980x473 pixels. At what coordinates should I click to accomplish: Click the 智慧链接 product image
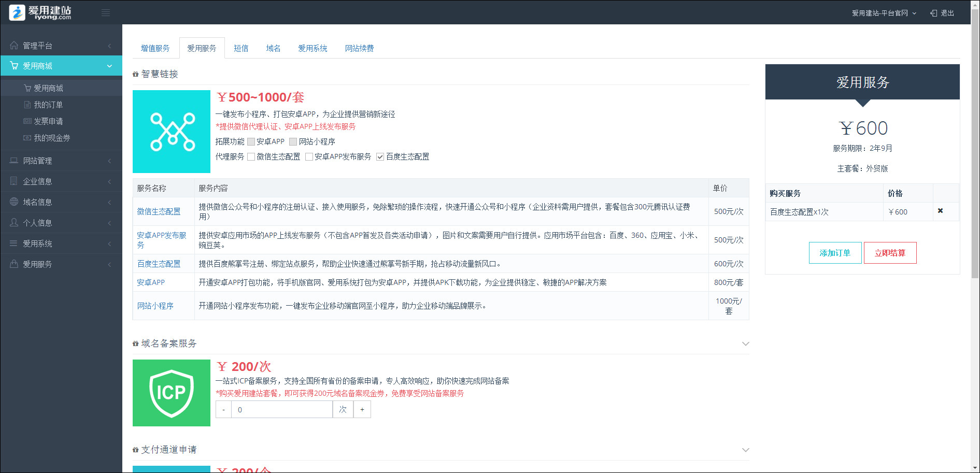click(172, 132)
